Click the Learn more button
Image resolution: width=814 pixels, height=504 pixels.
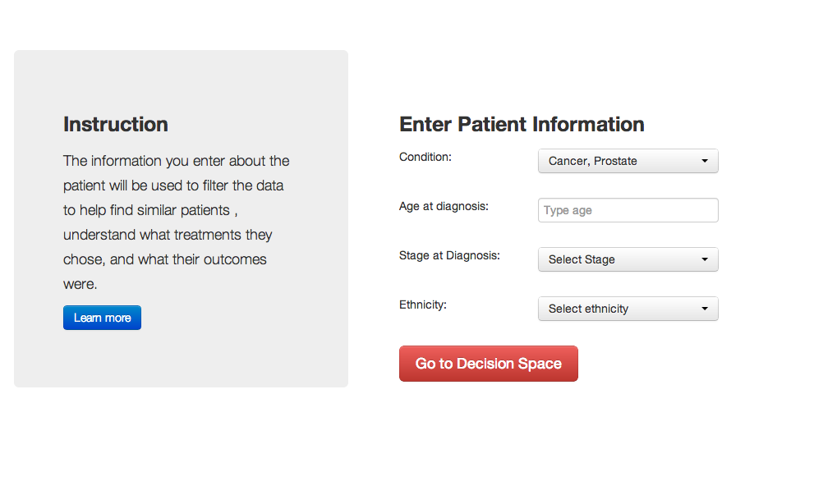[x=103, y=318]
